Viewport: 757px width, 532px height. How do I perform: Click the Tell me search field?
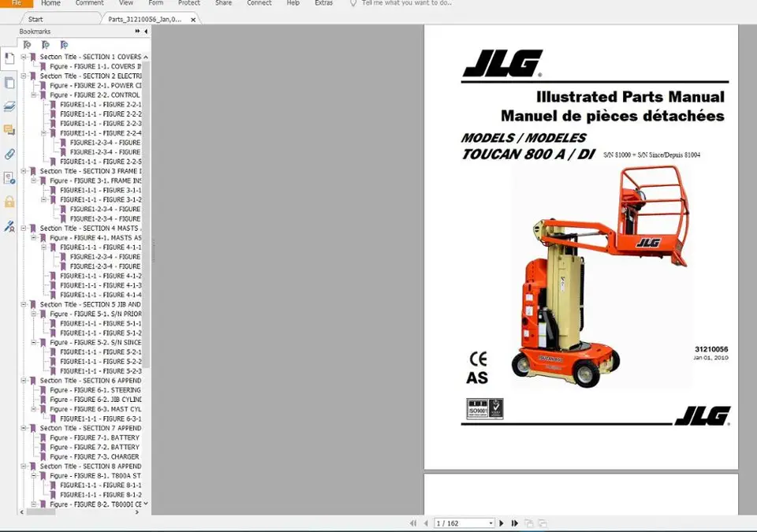407,3
